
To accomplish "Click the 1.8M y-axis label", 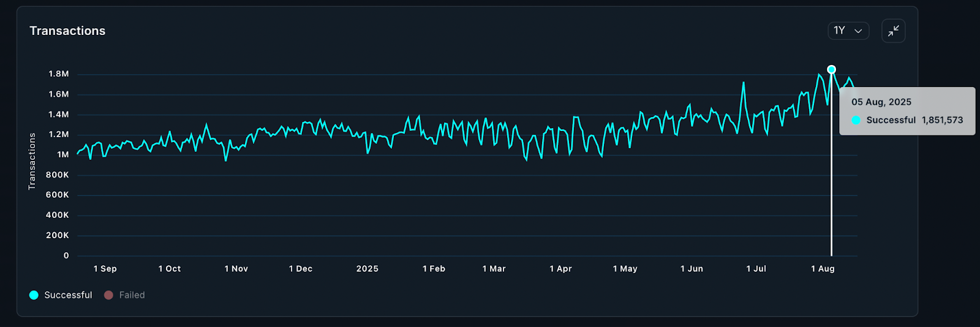I will pyautogui.click(x=59, y=74).
